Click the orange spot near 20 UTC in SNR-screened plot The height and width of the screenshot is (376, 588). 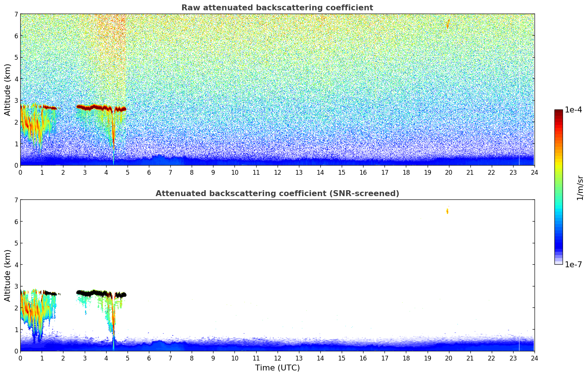coord(447,211)
